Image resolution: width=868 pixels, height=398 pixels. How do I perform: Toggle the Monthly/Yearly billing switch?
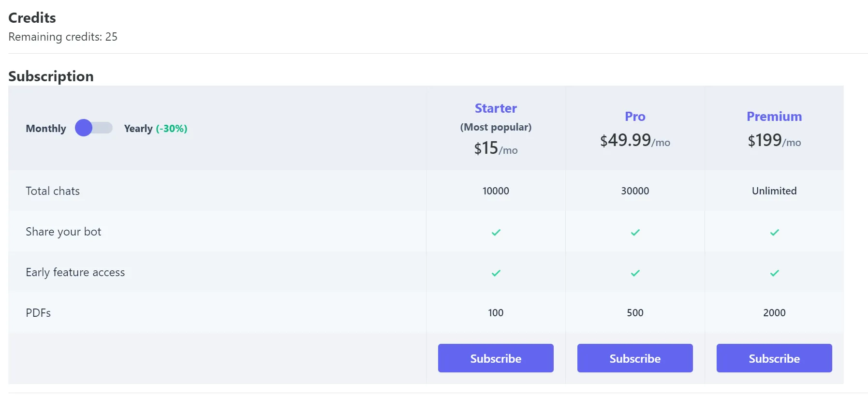tap(93, 128)
